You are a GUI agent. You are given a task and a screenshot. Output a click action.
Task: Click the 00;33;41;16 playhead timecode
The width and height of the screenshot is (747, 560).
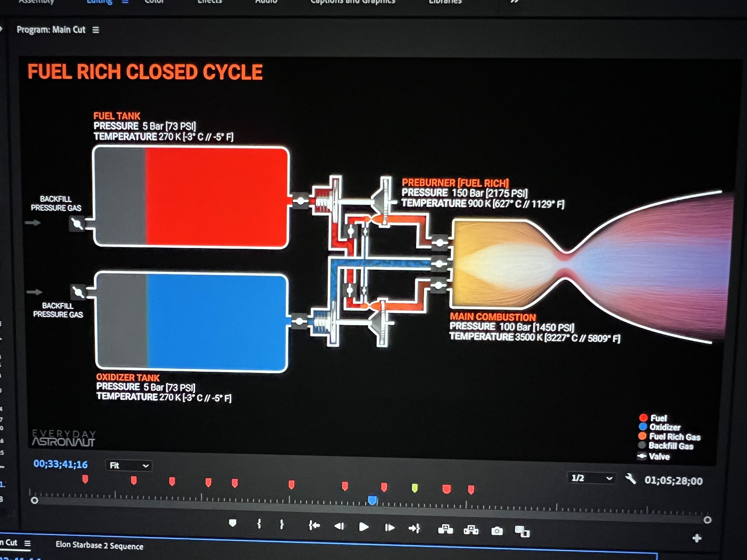[x=61, y=464]
